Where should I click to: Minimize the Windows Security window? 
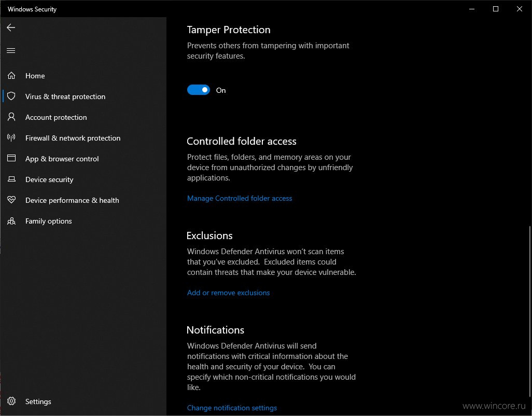[x=472, y=9]
